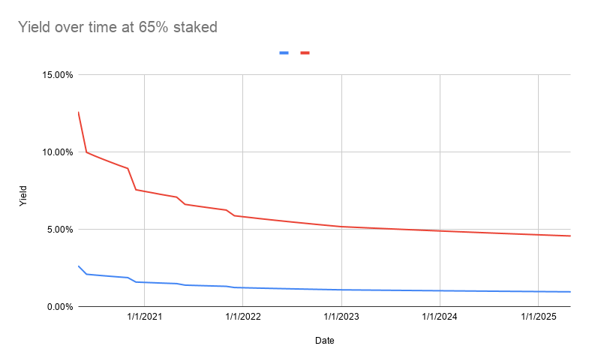Viewport: 589px width, 364px height.
Task: Select the chart title 'Yield over time at 65% staked'
Action: coord(118,27)
